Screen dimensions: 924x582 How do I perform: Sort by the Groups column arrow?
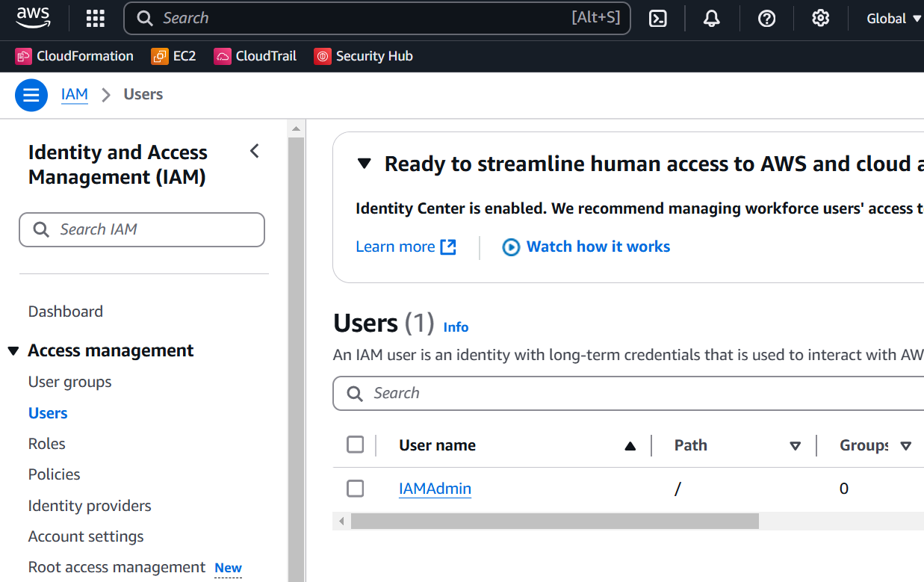click(x=906, y=446)
